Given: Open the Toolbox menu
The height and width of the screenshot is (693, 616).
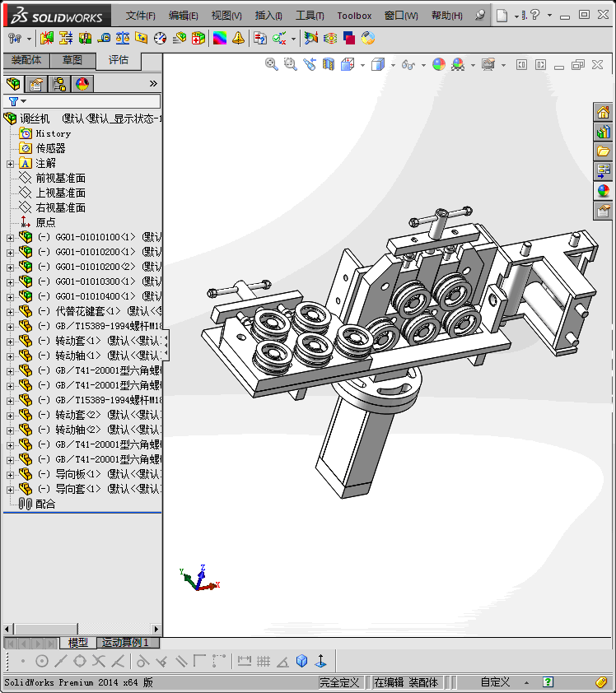Looking at the screenshot, I should point(354,16).
